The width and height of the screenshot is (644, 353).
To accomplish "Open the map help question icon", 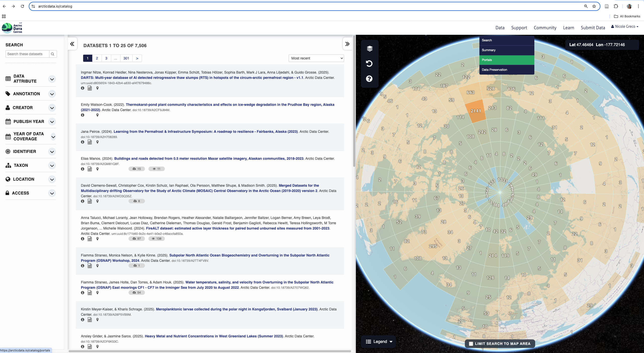I will point(369,79).
